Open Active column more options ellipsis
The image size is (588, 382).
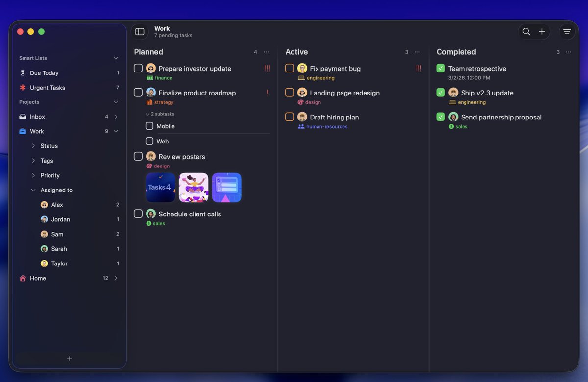pos(417,52)
